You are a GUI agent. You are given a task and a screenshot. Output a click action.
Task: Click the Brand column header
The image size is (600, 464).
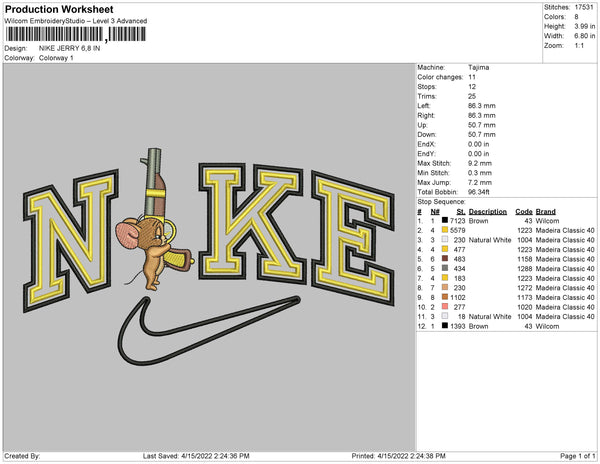coord(545,212)
